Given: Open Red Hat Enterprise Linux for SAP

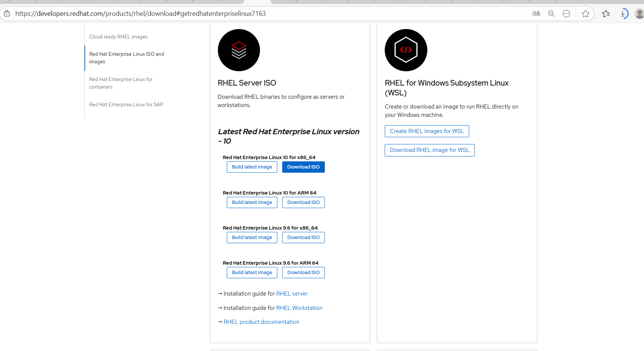Looking at the screenshot, I should (126, 104).
